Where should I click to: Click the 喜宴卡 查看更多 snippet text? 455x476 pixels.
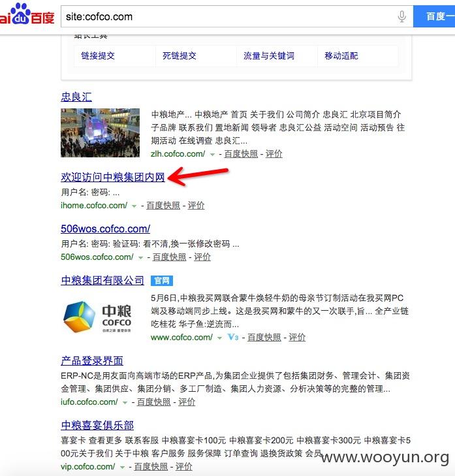coord(236,447)
